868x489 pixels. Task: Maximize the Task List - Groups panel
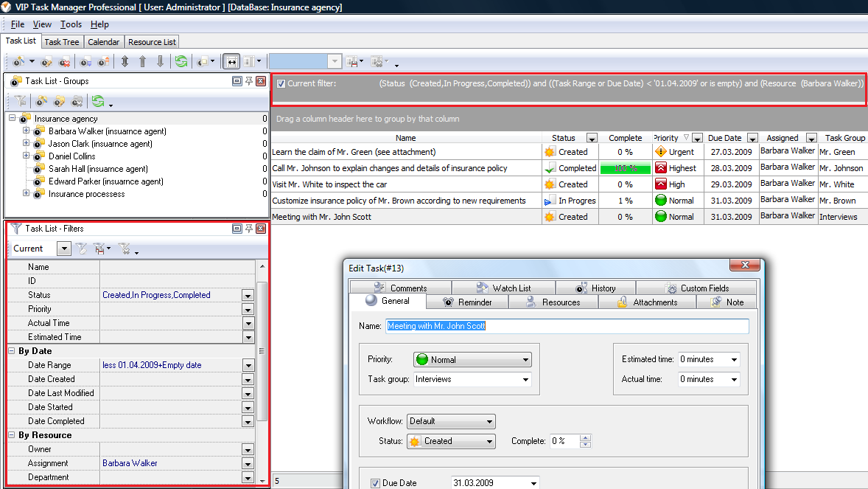click(237, 81)
